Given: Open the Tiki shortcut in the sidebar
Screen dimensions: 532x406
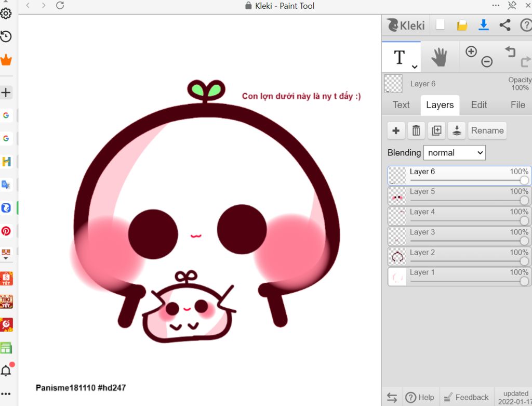Looking at the screenshot, I should tap(6, 302).
